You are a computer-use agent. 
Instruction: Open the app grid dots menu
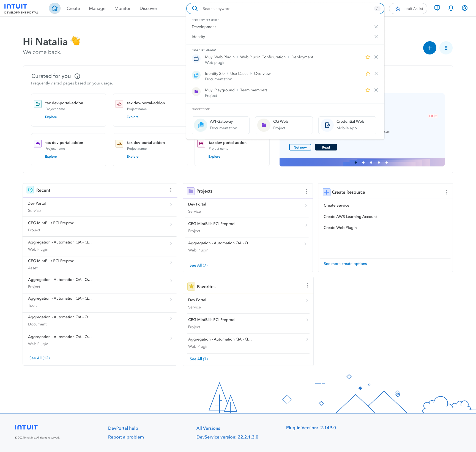click(x=446, y=48)
